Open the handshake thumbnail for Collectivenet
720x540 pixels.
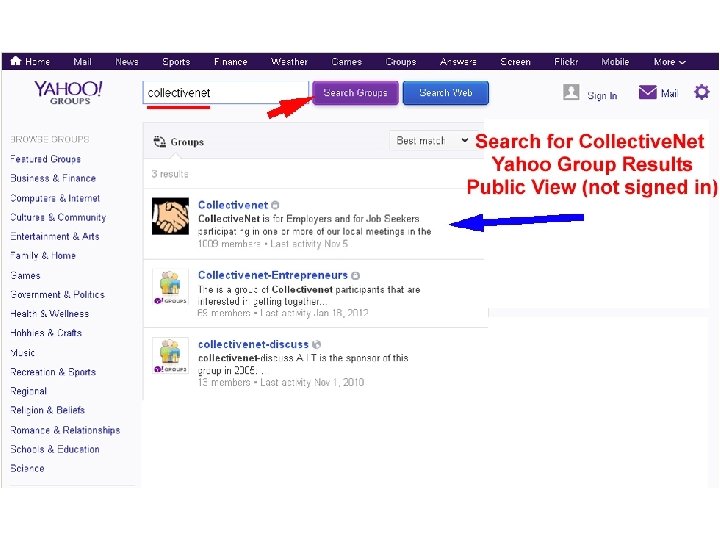pos(170,216)
